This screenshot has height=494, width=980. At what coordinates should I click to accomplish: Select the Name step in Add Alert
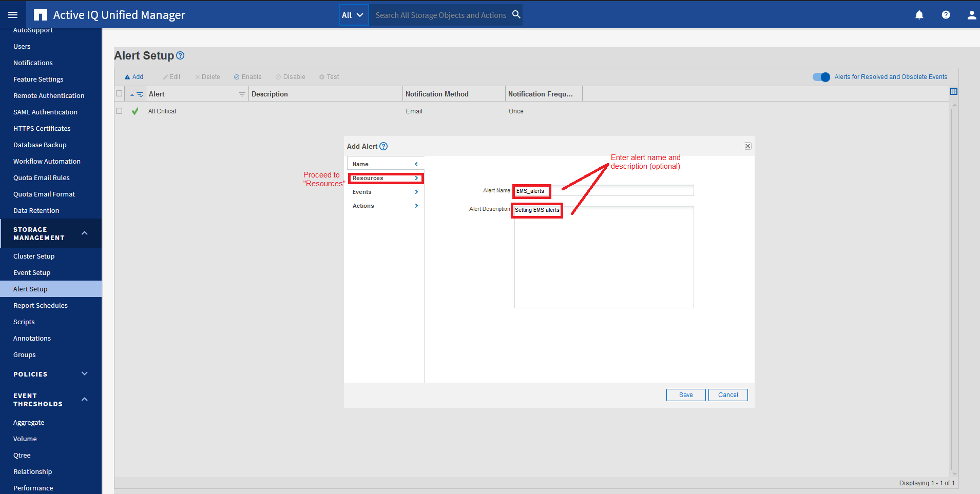coord(386,164)
